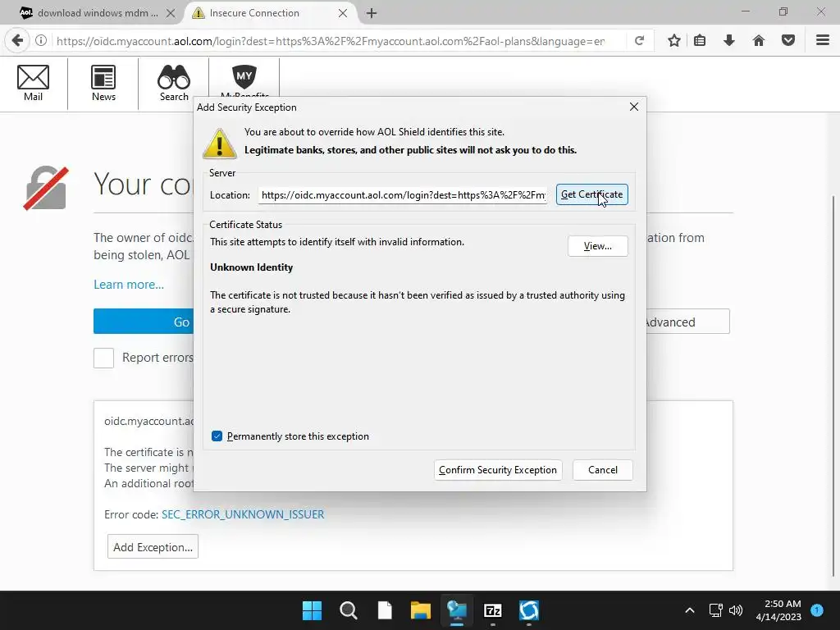
Task: Open a new tab with plus icon
Action: 372,13
